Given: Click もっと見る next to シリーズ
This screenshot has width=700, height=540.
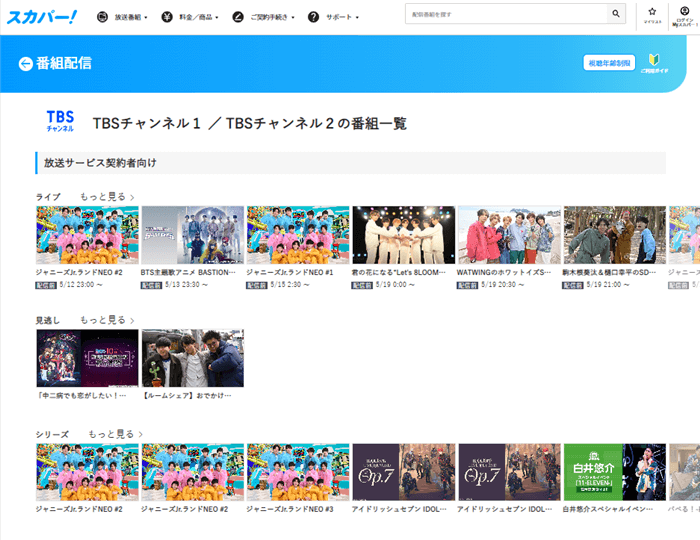Looking at the screenshot, I should coord(115,434).
